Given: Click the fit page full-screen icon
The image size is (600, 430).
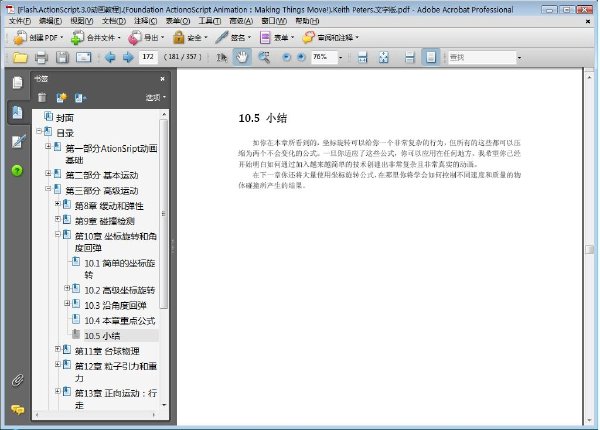Looking at the screenshot, I should pos(383,57).
